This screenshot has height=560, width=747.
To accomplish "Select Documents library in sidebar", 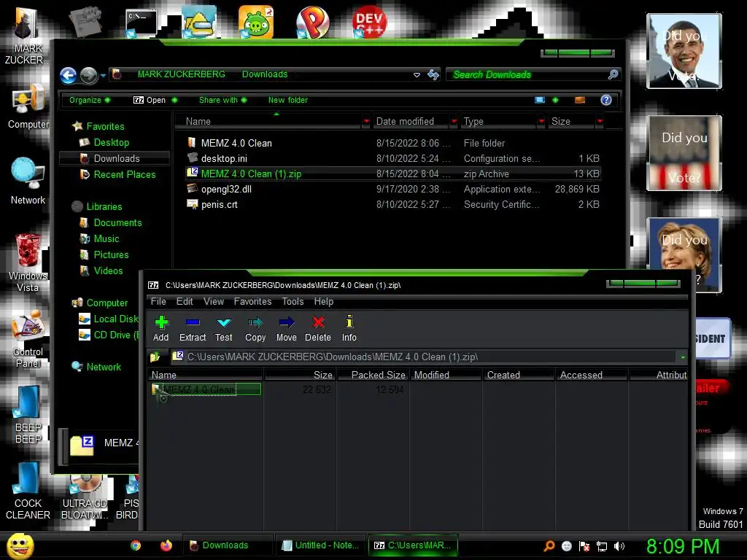I will tap(117, 223).
